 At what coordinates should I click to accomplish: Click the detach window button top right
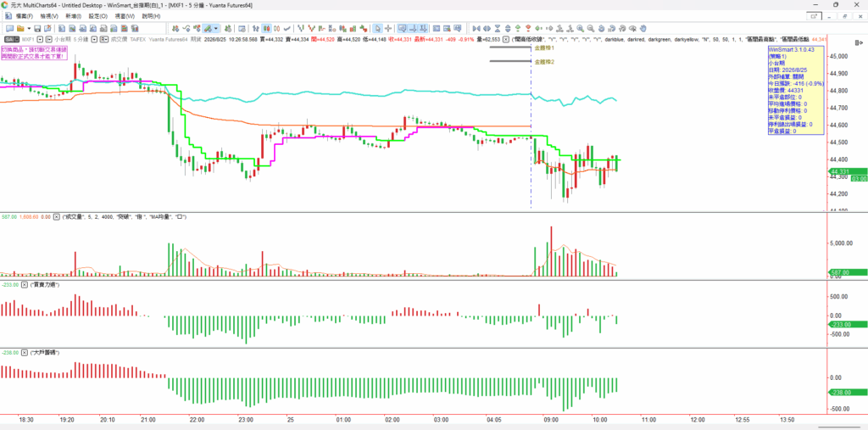point(813,17)
